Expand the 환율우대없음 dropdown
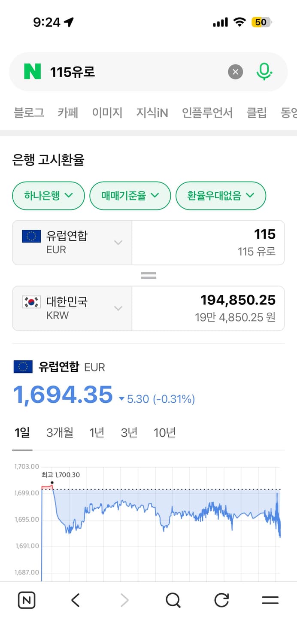 221,196
